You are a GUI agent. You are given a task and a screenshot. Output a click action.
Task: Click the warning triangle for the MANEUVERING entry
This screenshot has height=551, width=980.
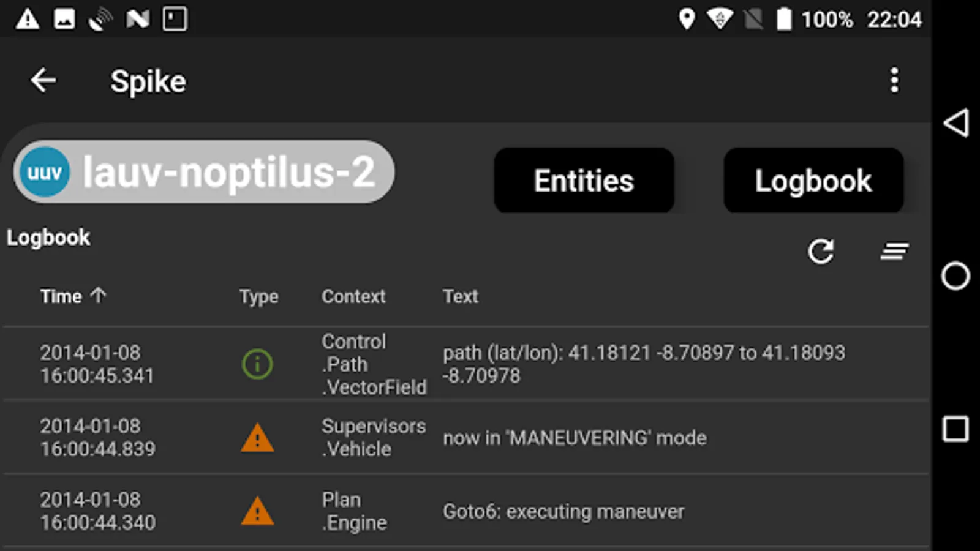(x=257, y=438)
